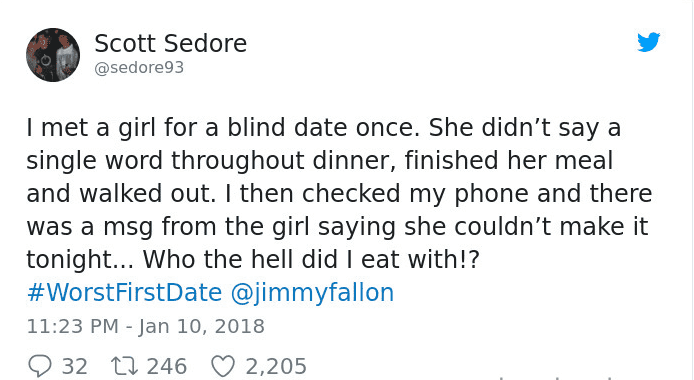Click the reply speech bubble icon
Image resolution: width=694 pixels, height=380 pixels.
pos(40,366)
